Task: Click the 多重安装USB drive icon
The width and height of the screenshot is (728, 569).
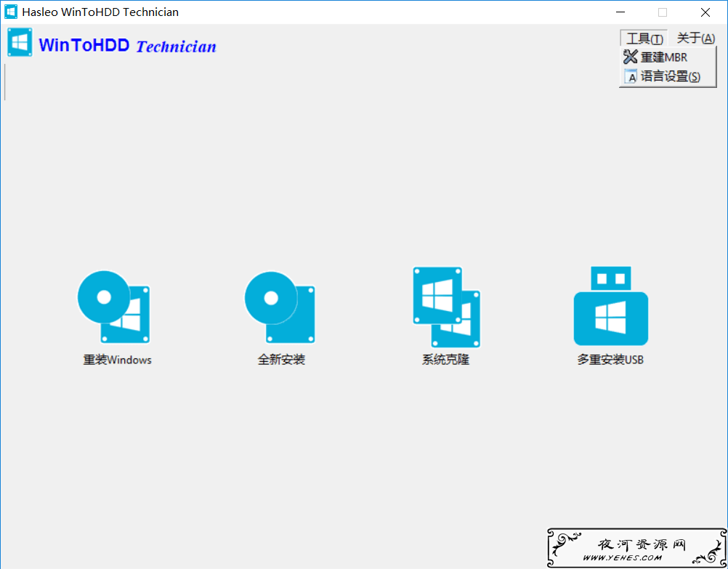Action: point(611,306)
